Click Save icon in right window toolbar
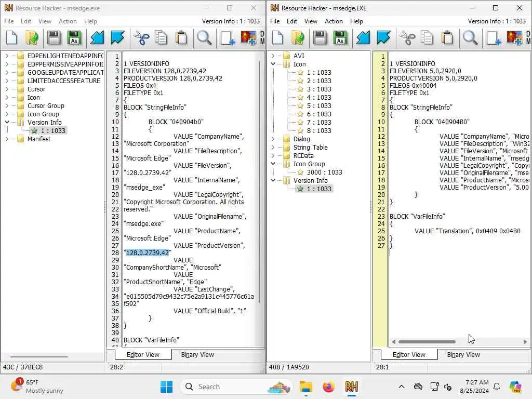 click(320, 37)
